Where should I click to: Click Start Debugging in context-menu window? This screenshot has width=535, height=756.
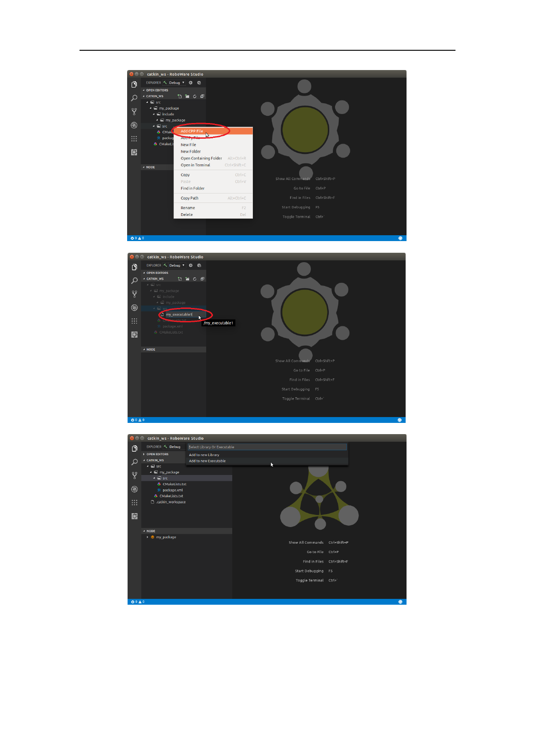(296, 207)
